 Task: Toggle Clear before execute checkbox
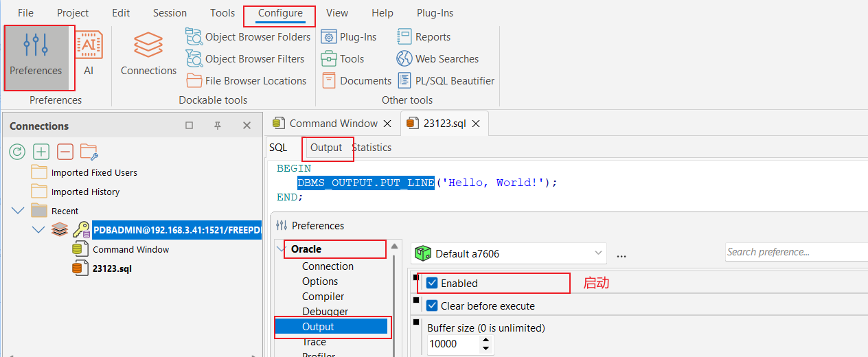[x=432, y=306]
